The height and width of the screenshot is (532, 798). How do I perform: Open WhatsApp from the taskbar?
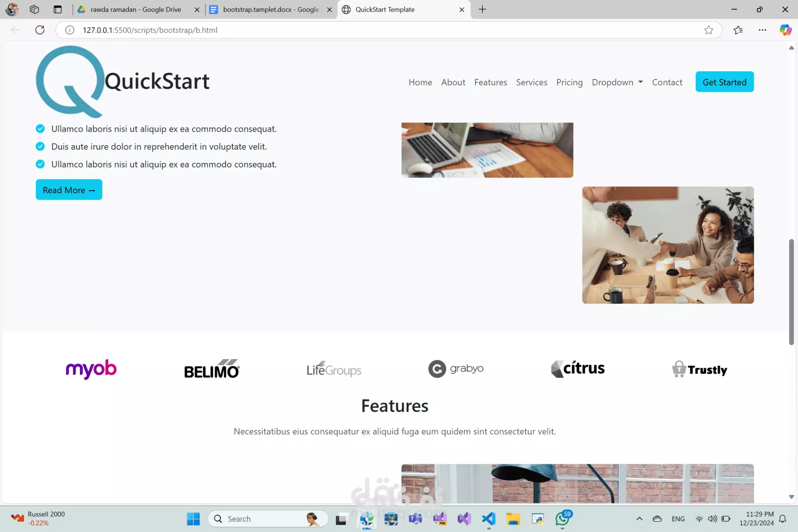click(563, 519)
